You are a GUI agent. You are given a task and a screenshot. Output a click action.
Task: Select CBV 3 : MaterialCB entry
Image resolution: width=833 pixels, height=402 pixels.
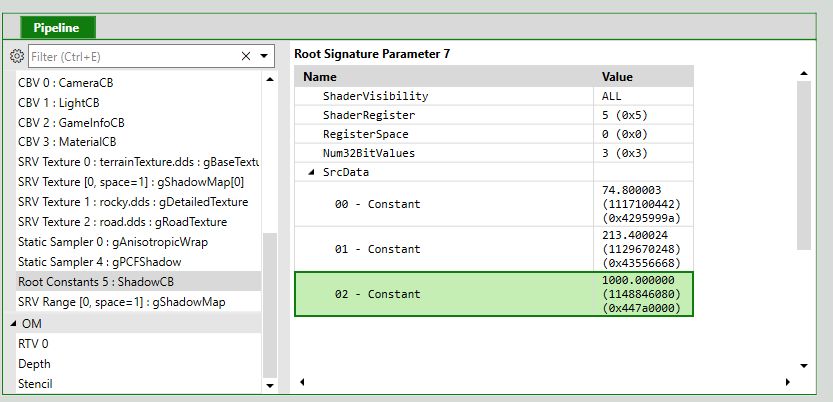click(x=138, y=142)
